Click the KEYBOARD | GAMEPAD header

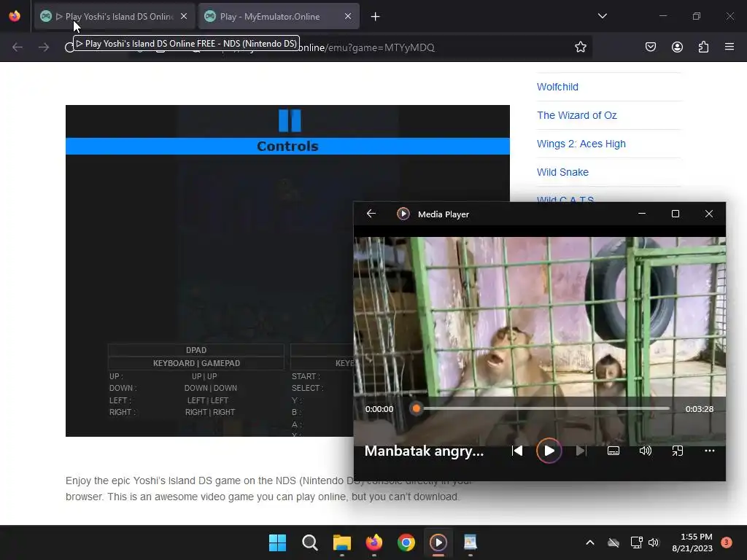pos(196,363)
